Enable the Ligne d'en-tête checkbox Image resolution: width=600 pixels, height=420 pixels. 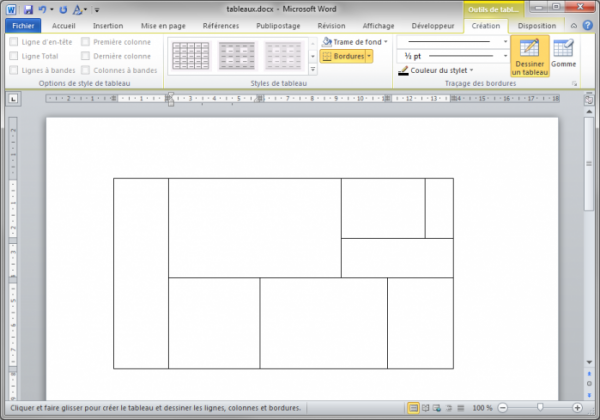14,42
